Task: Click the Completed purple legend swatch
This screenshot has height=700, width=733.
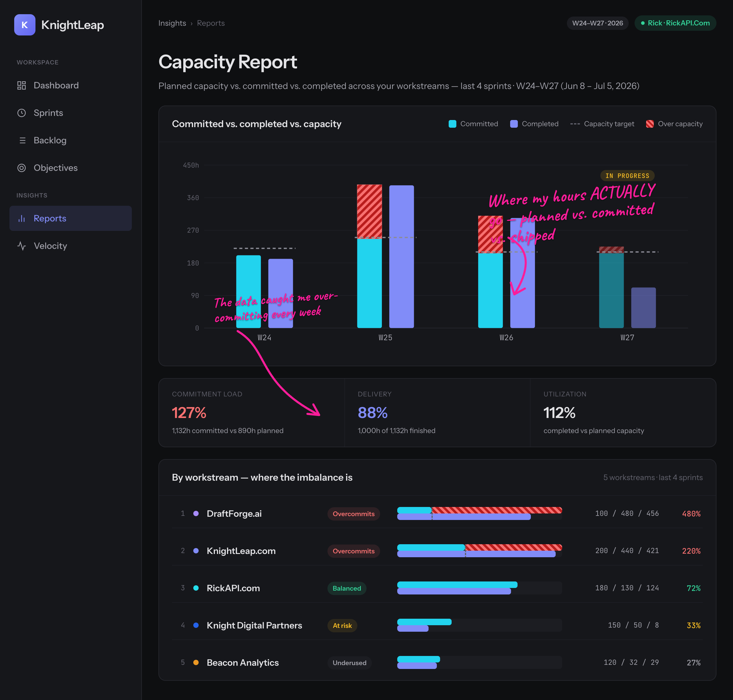Action: [514, 124]
